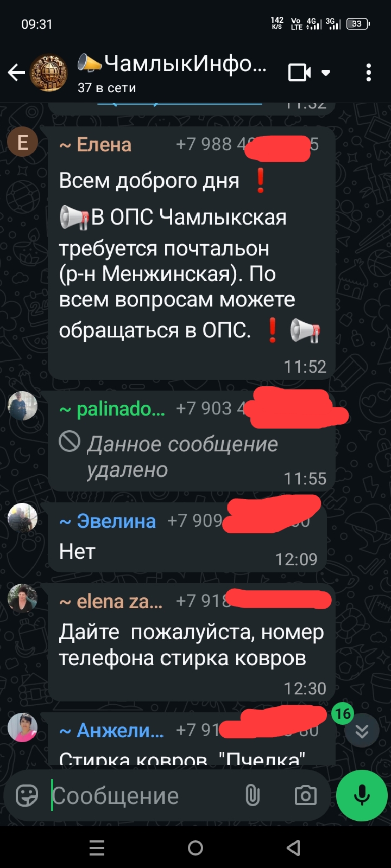Attach a file with the paperclip icon

[x=253, y=796]
